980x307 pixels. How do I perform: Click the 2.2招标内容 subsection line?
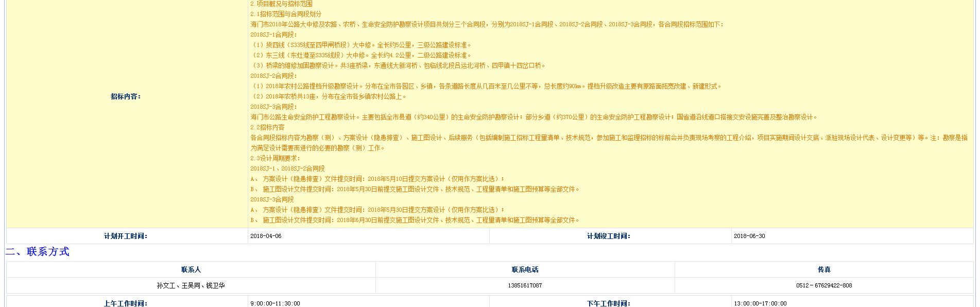point(267,127)
